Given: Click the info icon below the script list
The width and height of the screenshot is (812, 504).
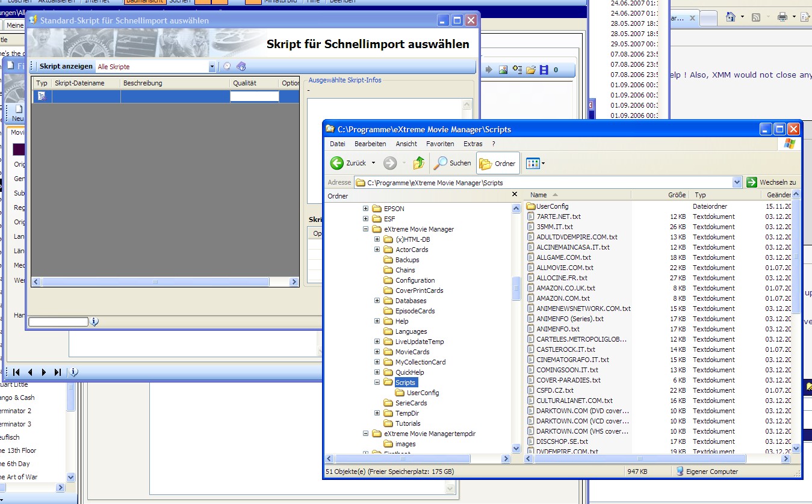Looking at the screenshot, I should coord(94,322).
